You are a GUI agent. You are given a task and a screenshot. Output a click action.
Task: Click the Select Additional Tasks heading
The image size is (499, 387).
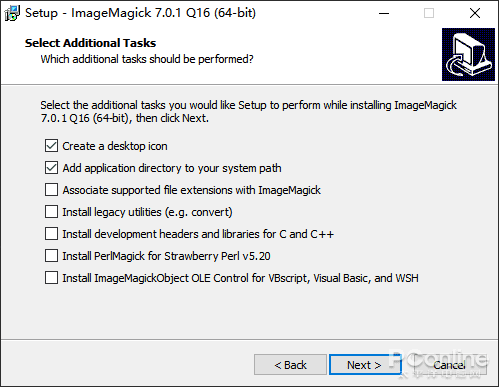(90, 43)
